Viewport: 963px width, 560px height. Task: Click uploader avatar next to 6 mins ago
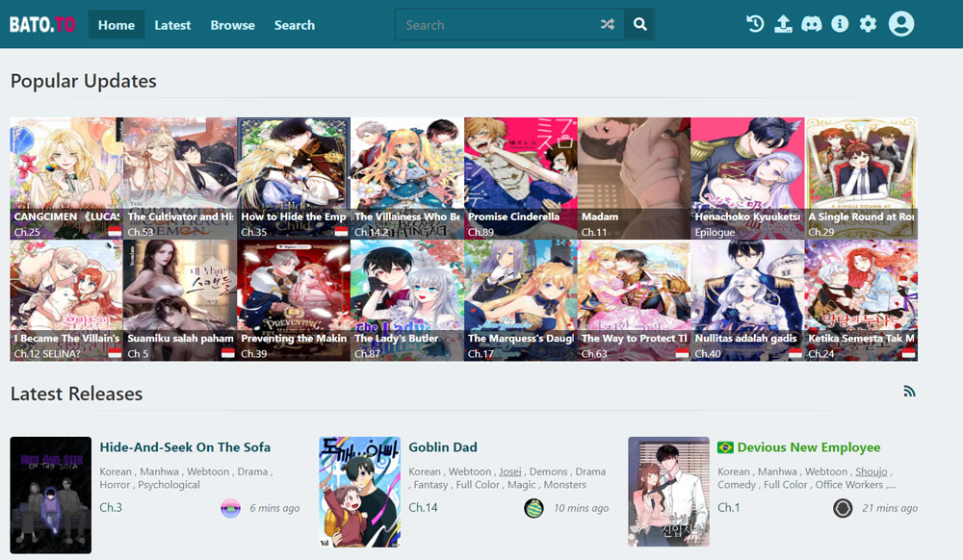point(230,508)
